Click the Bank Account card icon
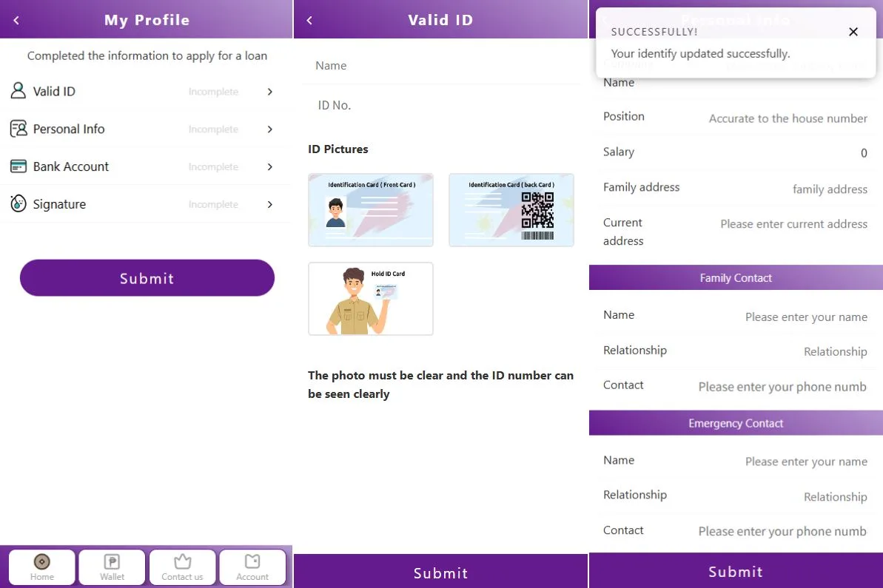The height and width of the screenshot is (588, 883). pos(18,166)
